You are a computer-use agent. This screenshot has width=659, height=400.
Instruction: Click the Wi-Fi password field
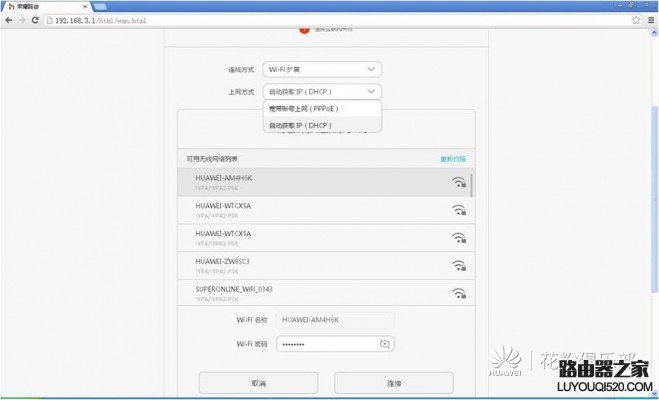pos(335,344)
